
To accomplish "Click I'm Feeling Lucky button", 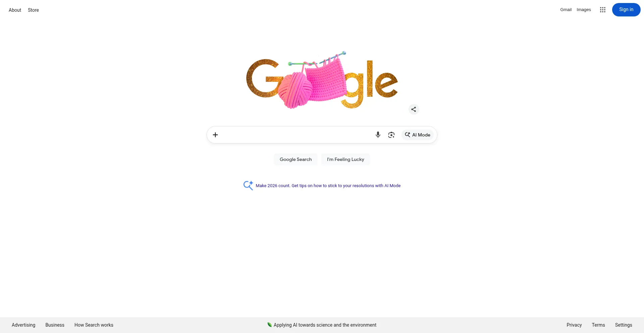I will pos(345,159).
